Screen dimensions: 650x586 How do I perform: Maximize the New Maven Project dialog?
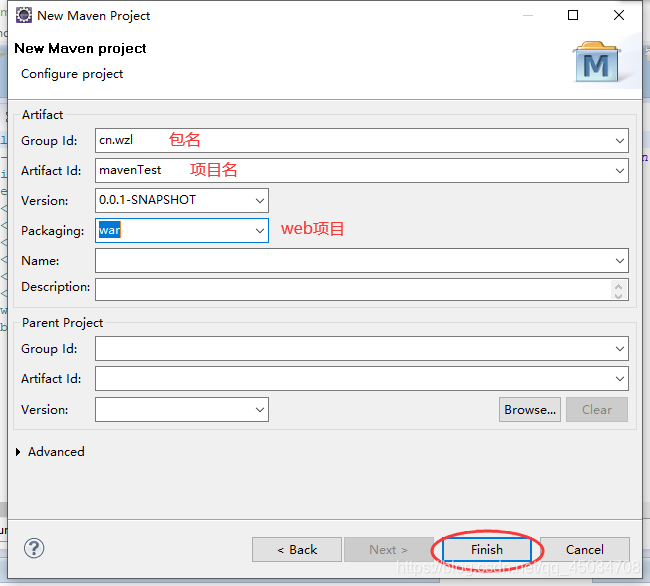(573, 15)
